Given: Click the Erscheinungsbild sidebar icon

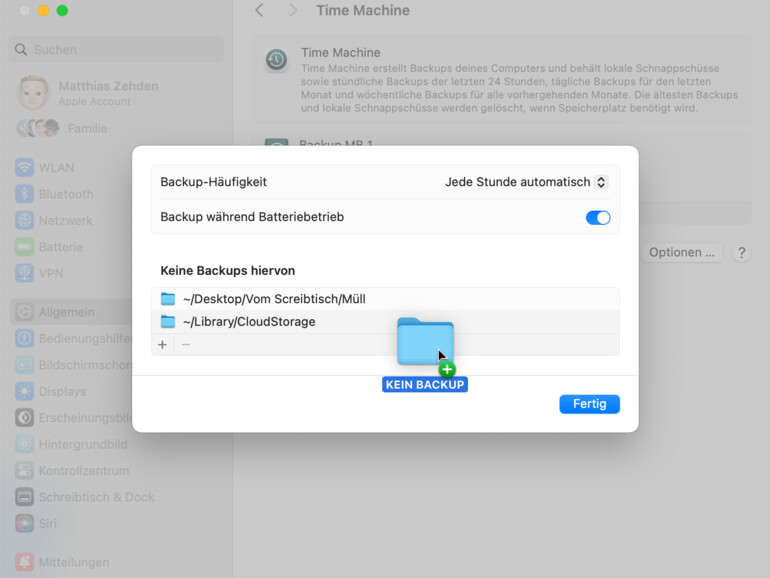Looking at the screenshot, I should (x=25, y=417).
